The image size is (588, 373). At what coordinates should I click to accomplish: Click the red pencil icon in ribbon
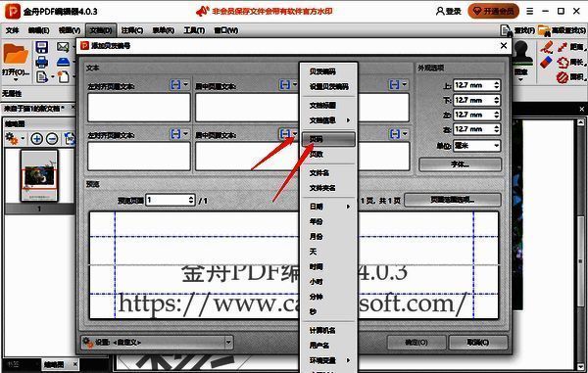547,48
